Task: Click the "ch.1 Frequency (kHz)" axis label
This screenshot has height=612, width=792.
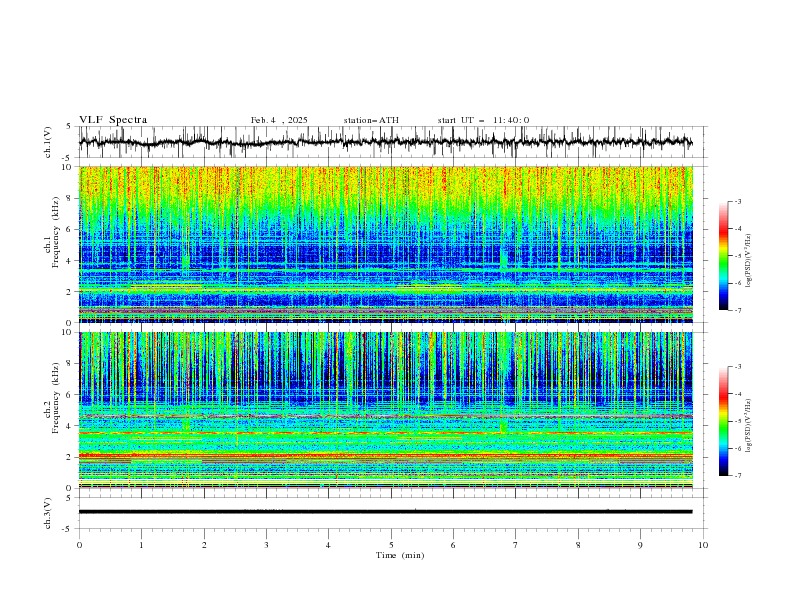Action: click(x=52, y=233)
